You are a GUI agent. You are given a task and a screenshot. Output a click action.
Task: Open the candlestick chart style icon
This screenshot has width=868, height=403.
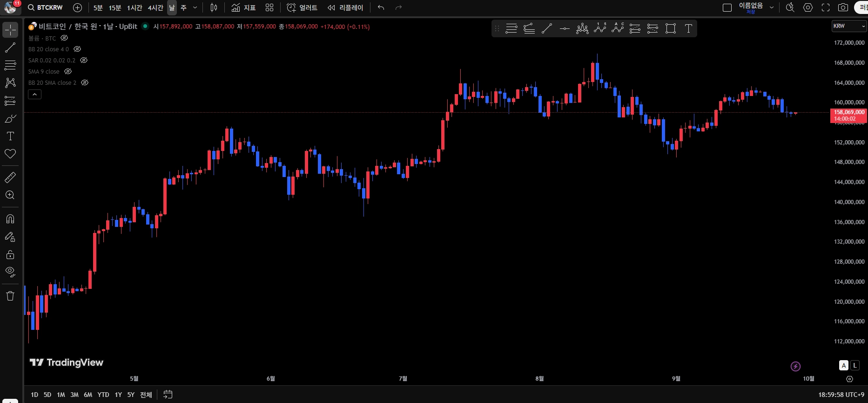[x=214, y=7]
